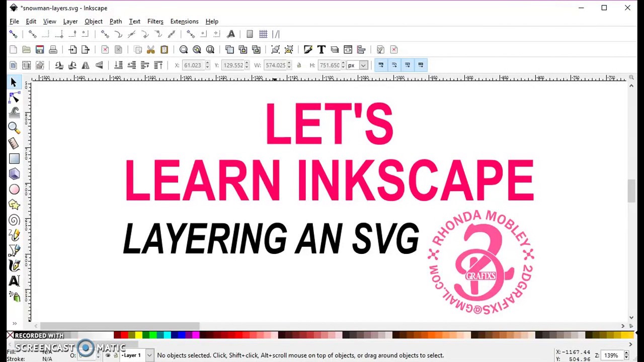Viewport: 644px width, 362px height.
Task: Open the Object menu
Action: pos(94,21)
